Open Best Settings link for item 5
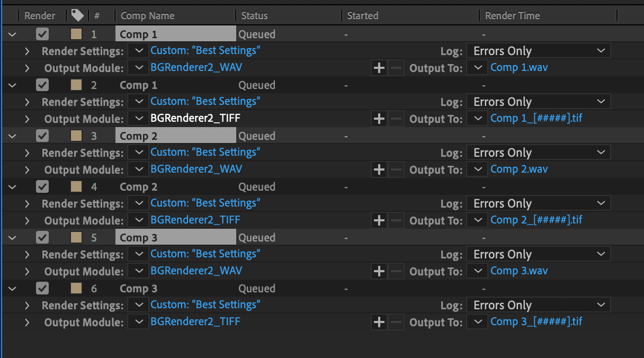Viewport: 644px width, 358px height. pos(205,254)
